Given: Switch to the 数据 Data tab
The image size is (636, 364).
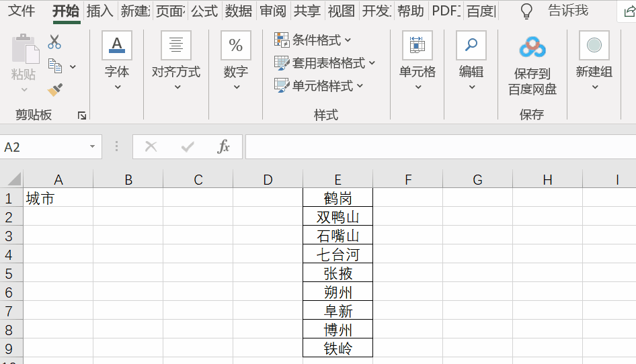Looking at the screenshot, I should (x=239, y=11).
